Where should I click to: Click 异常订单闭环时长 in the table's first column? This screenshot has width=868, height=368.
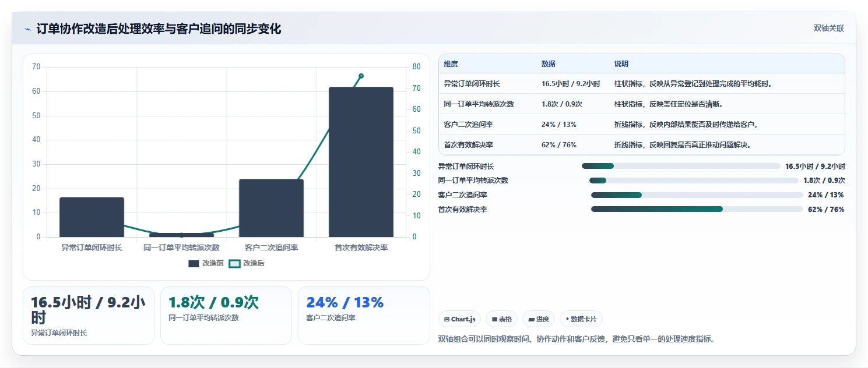click(472, 84)
